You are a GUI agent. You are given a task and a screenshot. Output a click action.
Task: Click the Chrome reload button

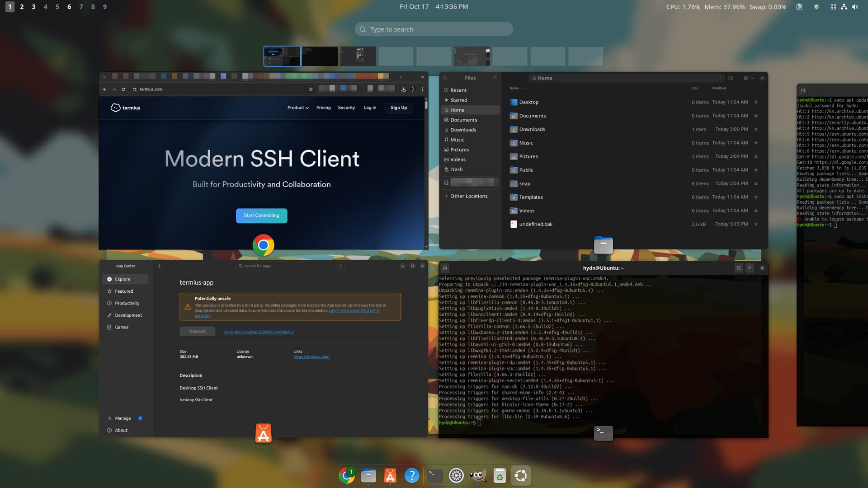tap(123, 89)
